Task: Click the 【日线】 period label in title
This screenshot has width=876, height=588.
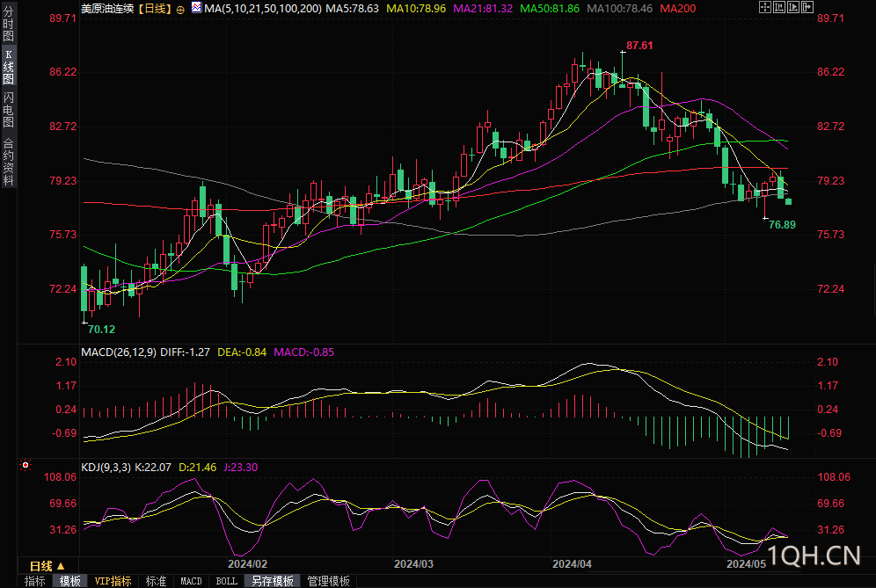Action: pyautogui.click(x=155, y=9)
